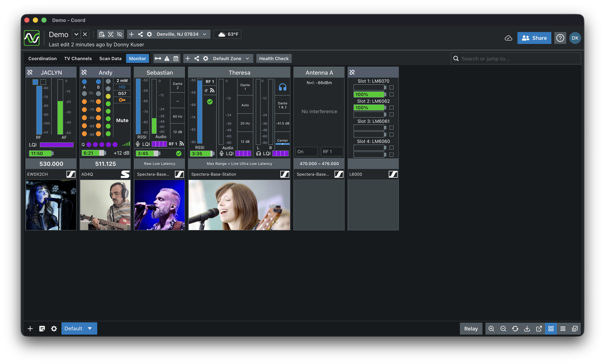
Task: Click the zoom in magnifier icon
Action: [x=491, y=329]
